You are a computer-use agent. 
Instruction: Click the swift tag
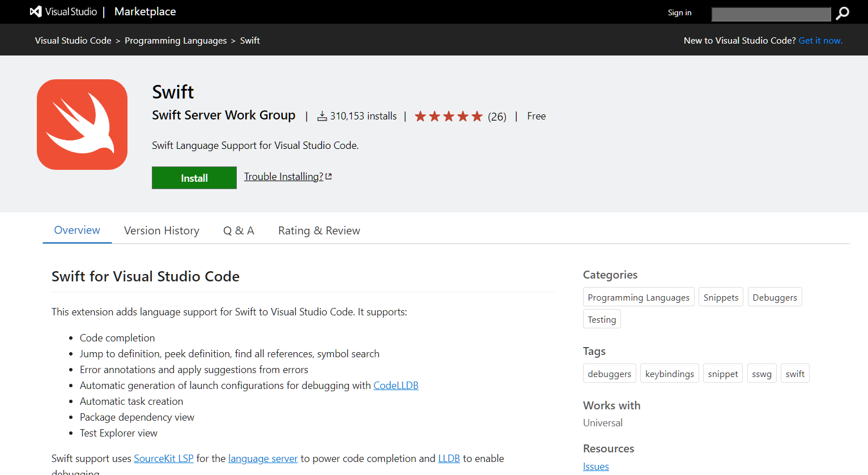tap(795, 374)
